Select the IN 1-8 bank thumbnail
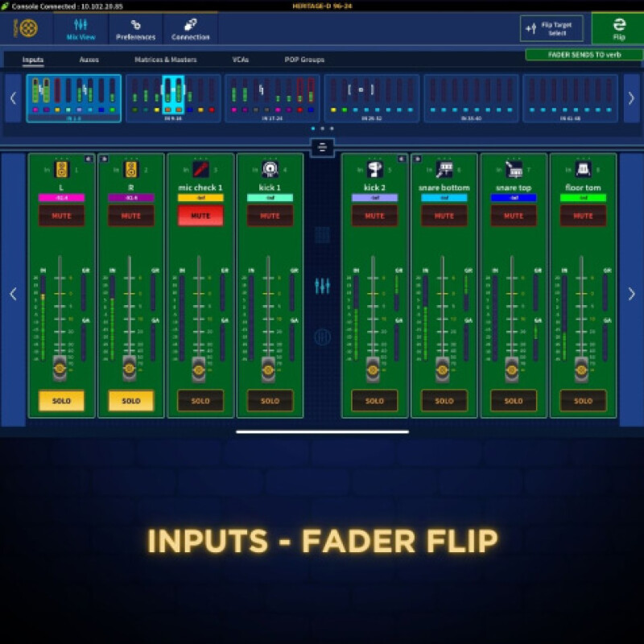This screenshot has width=644, height=644. (74, 98)
